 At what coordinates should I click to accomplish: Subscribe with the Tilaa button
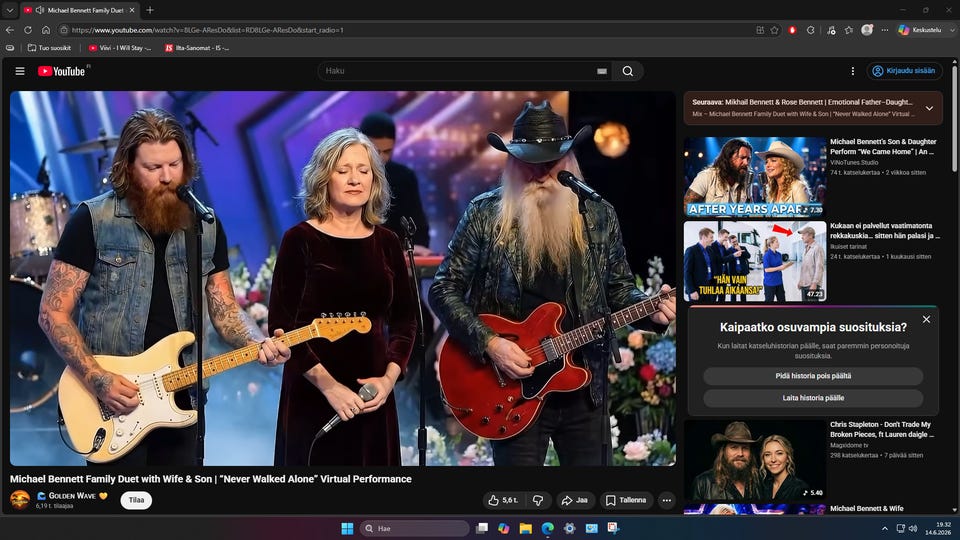tap(136, 500)
